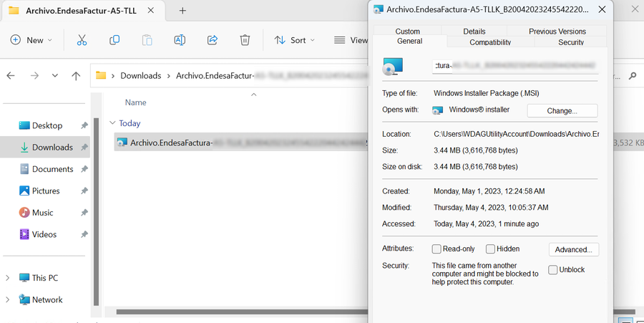Click the horizontal scrollbar in file list
The width and height of the screenshot is (644, 323).
pos(236,312)
